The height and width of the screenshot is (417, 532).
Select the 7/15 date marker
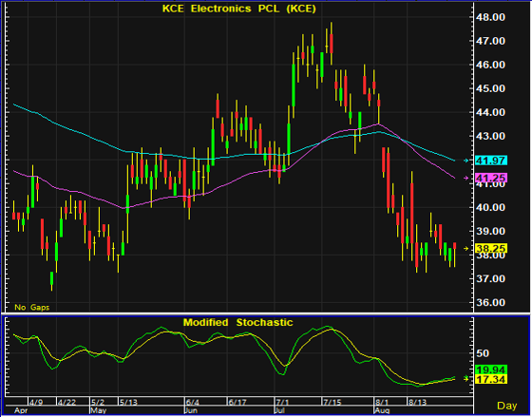point(332,403)
